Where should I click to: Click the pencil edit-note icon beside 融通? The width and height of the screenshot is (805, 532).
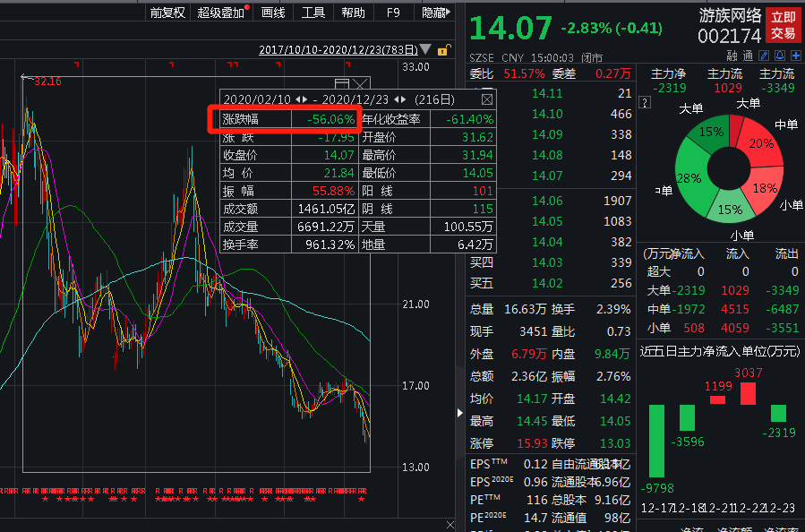[764, 56]
